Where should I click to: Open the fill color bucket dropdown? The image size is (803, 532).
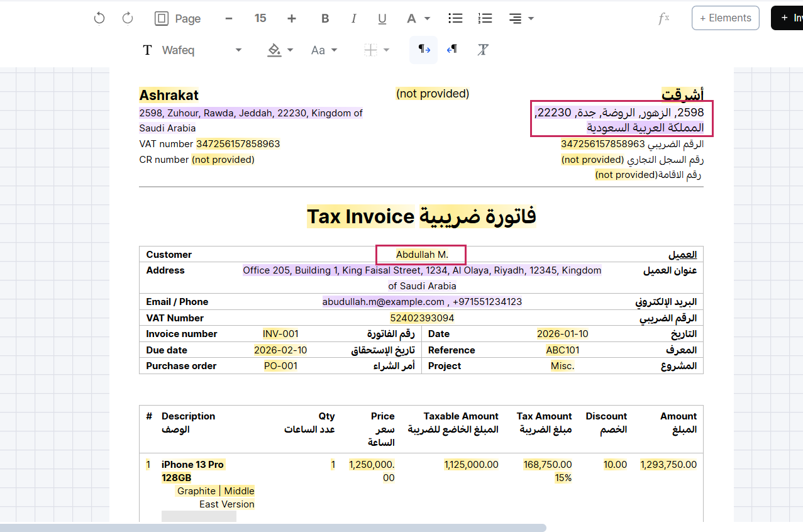click(x=280, y=50)
